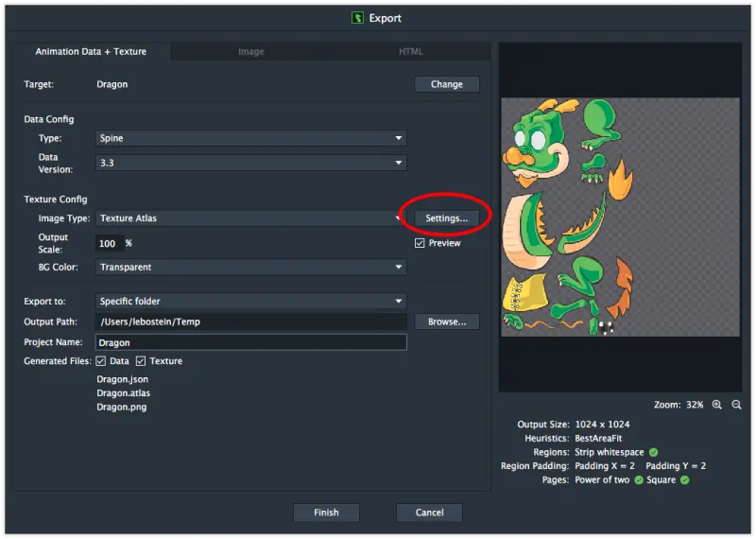Click the zoom in magnifier icon

pyautogui.click(x=717, y=405)
